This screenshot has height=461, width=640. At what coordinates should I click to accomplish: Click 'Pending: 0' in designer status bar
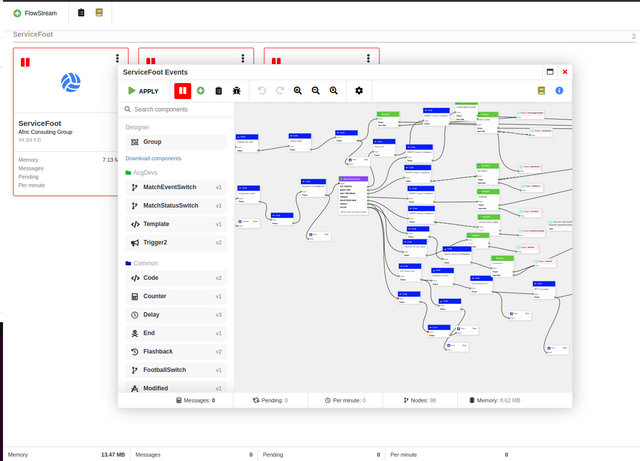[x=270, y=401]
